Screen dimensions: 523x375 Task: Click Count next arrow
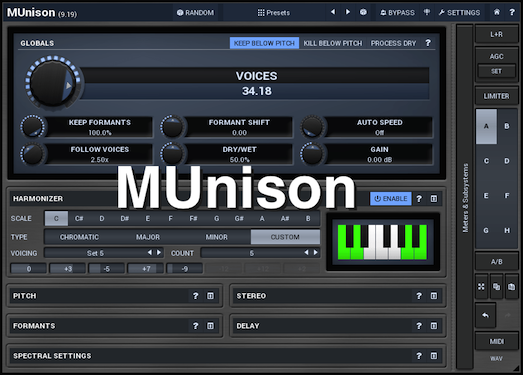(316, 253)
